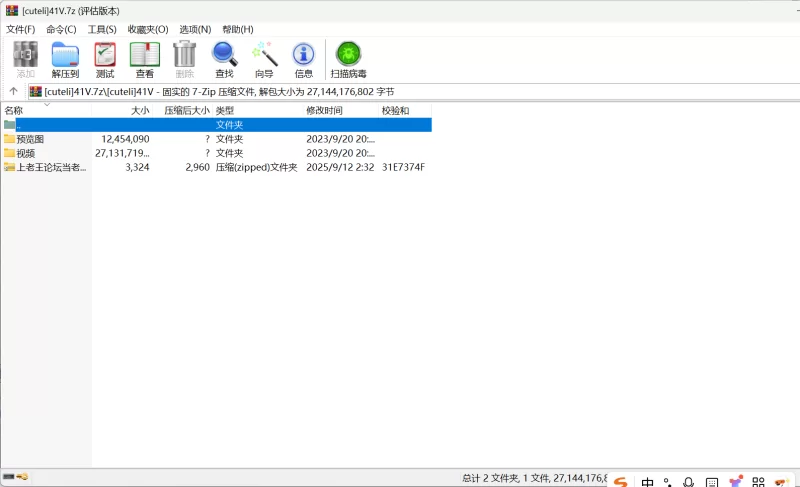Open the 选项(N) menu
This screenshot has height=487, width=800.
[195, 30]
